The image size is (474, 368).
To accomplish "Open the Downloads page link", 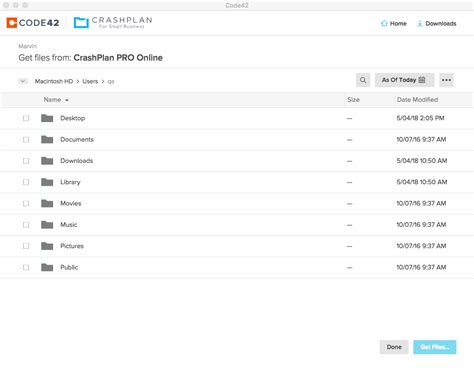I will point(437,23).
